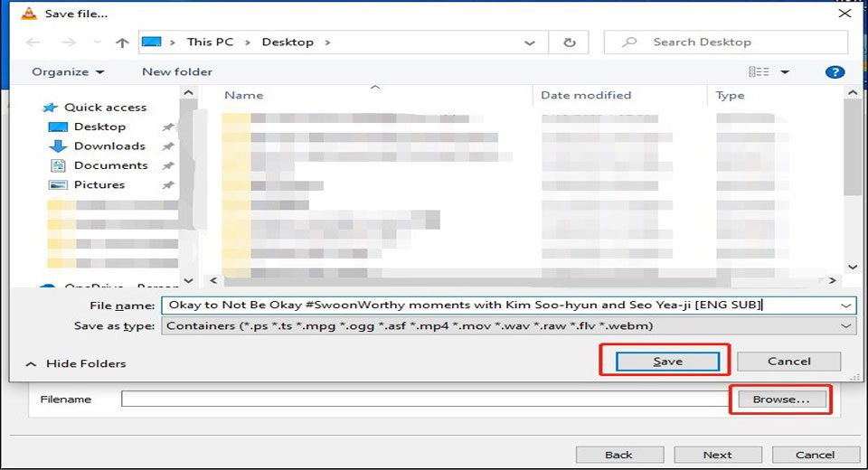Open Documents in the navigation pane
This screenshot has width=868, height=470.
pyautogui.click(x=99, y=165)
